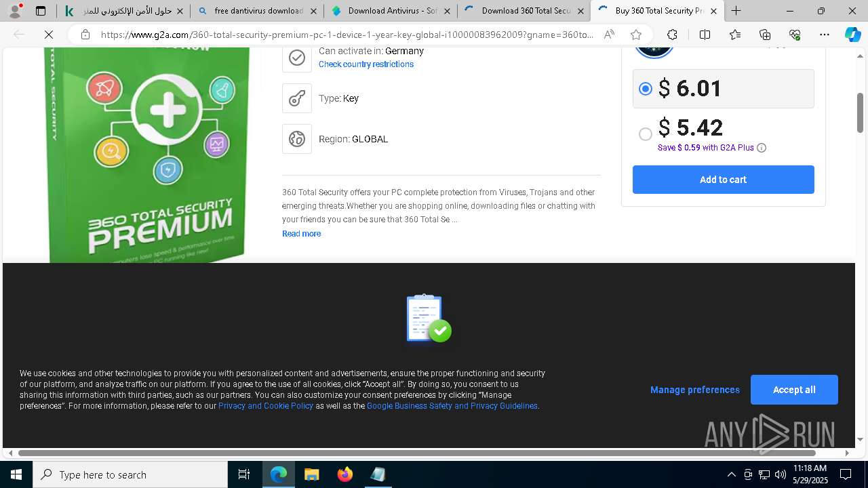The height and width of the screenshot is (488, 868).
Task: Click the Save $ 0.59 with G2A Plus text
Action: click(x=705, y=148)
